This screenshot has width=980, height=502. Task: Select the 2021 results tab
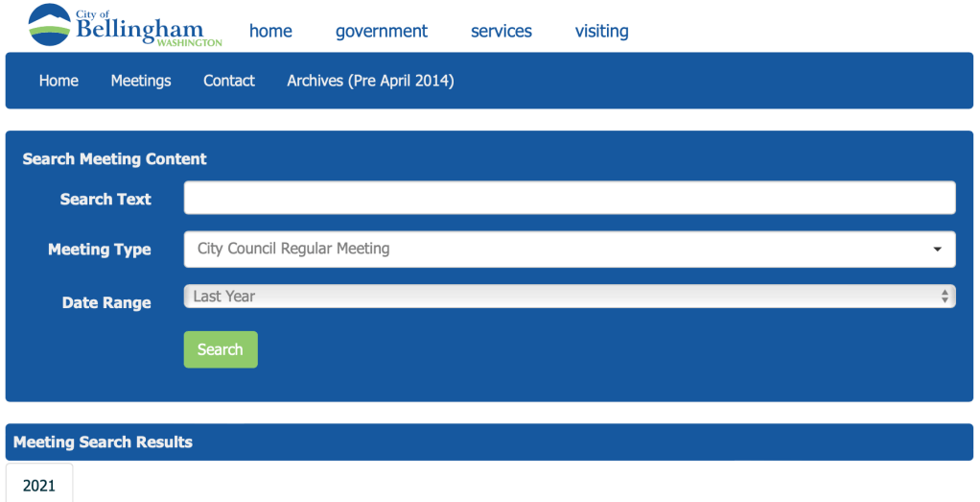39,485
